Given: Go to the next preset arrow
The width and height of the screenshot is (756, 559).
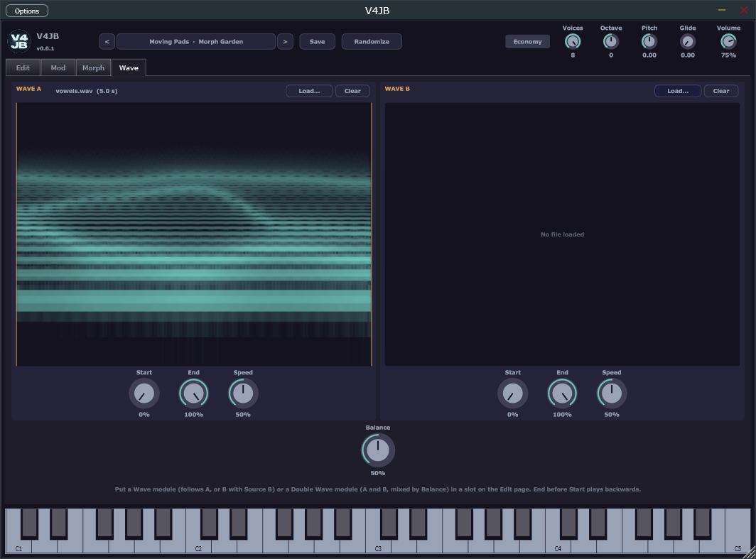Looking at the screenshot, I should [x=285, y=41].
